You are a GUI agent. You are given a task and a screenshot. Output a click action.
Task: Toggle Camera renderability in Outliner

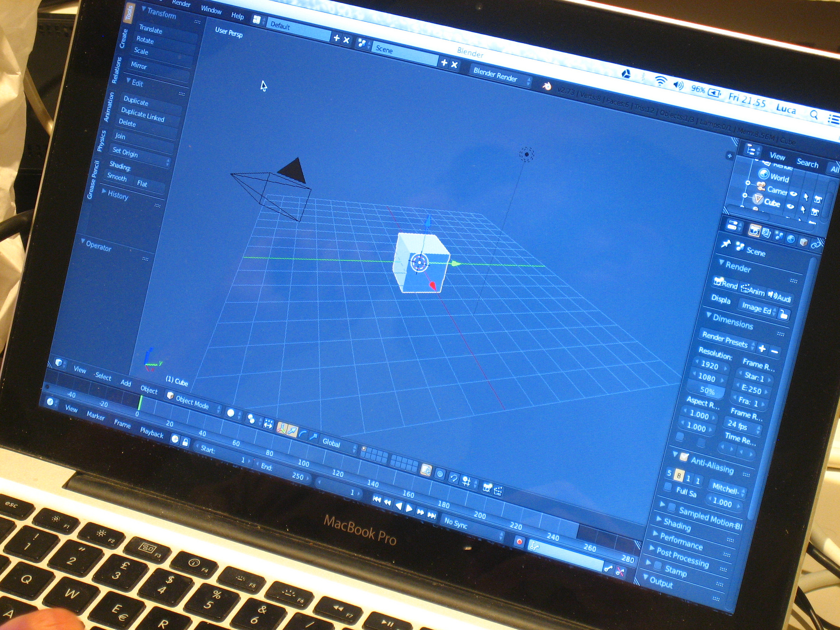818,200
